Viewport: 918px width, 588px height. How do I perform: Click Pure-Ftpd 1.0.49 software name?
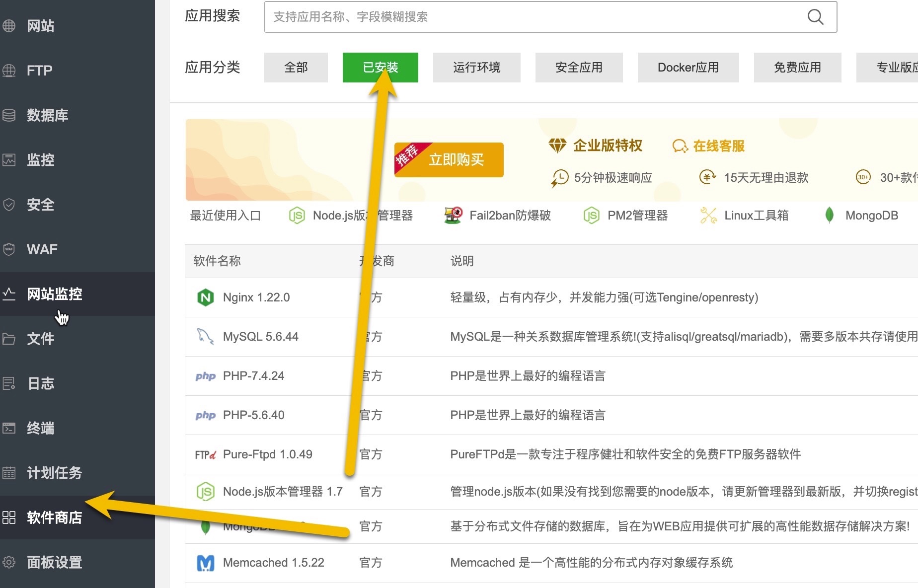(x=268, y=454)
